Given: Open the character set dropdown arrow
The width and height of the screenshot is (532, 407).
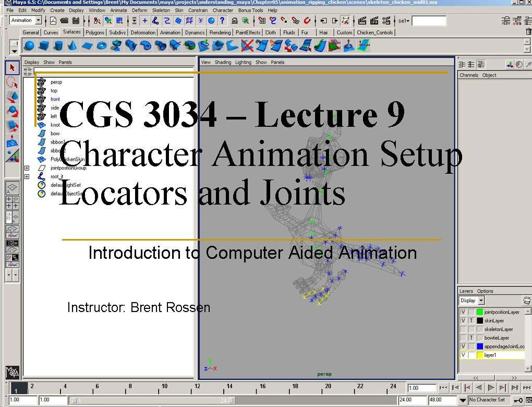Looking at the screenshot, I should pyautogui.click(x=463, y=400).
